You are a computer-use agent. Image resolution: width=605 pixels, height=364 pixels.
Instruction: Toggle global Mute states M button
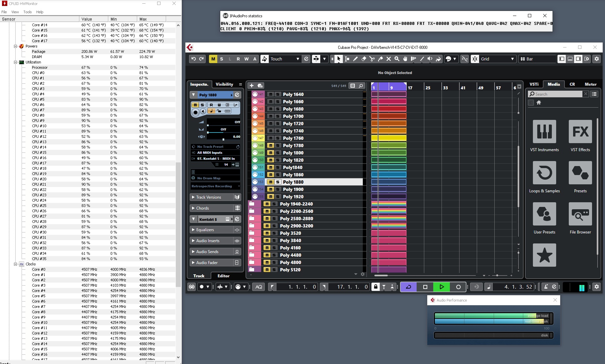click(213, 59)
